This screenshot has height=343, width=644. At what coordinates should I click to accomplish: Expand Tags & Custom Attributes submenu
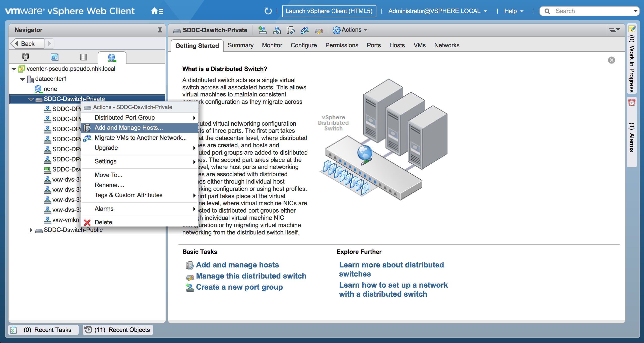[139, 195]
